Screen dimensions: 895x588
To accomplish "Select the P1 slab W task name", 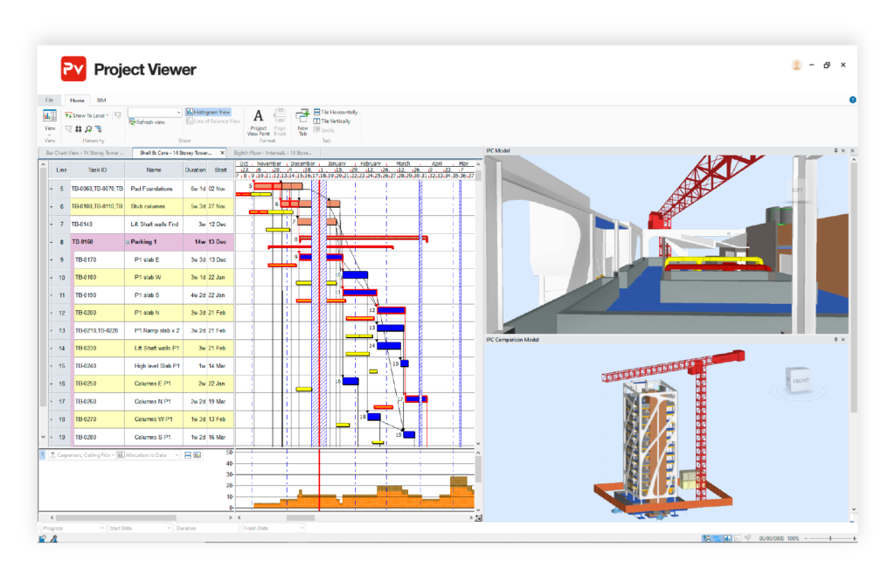I will pyautogui.click(x=147, y=278).
